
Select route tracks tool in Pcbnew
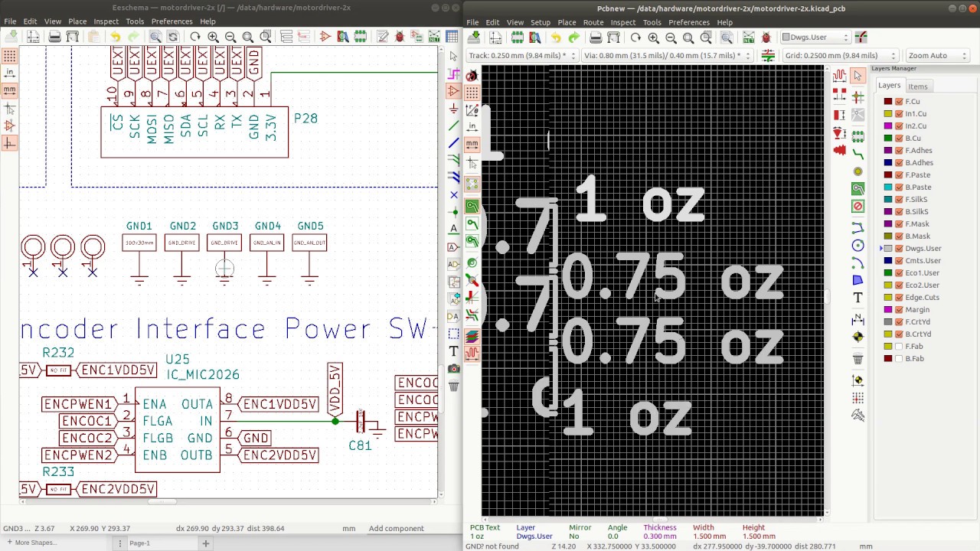(x=857, y=155)
